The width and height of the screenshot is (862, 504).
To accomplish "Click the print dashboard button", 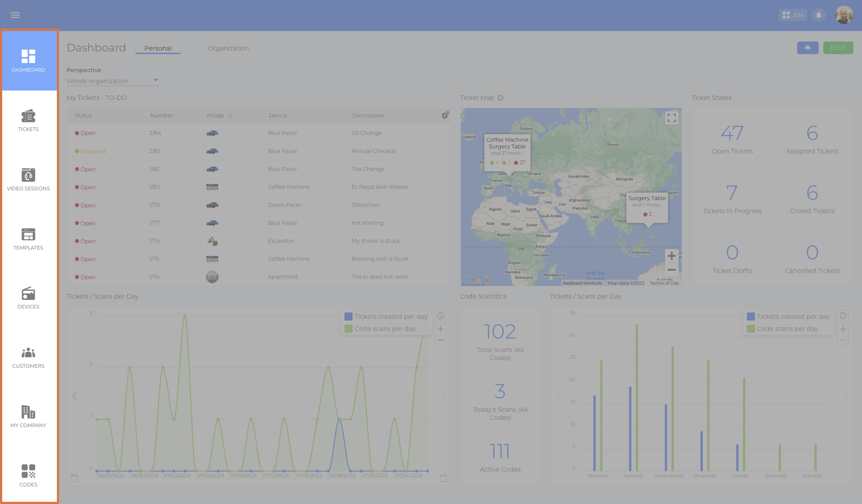I will pos(808,47).
